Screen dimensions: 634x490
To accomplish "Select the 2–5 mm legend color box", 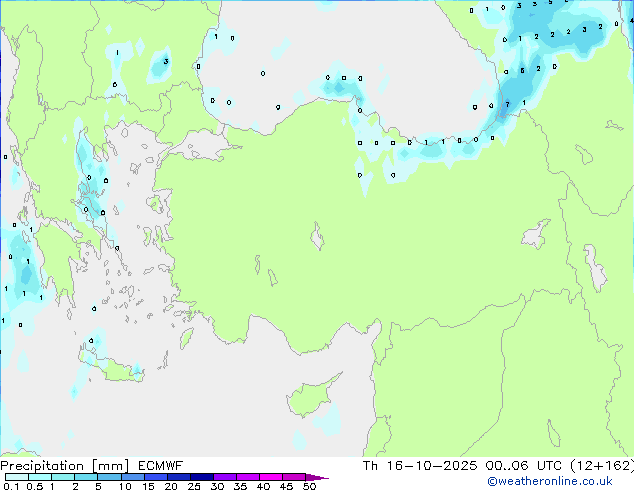I will (x=86, y=477).
